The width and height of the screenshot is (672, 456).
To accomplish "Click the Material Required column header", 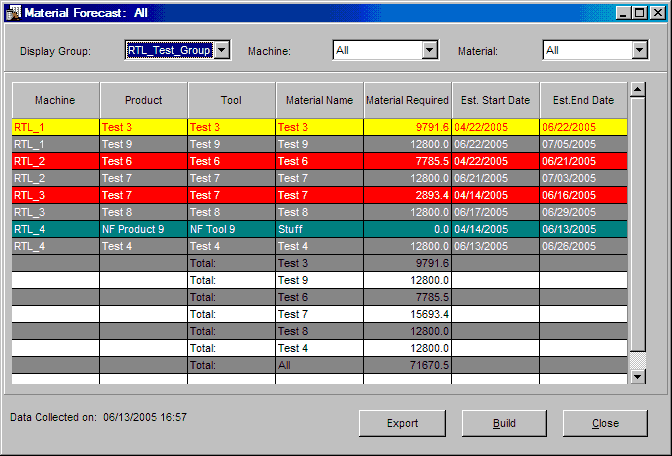I will pyautogui.click(x=408, y=100).
